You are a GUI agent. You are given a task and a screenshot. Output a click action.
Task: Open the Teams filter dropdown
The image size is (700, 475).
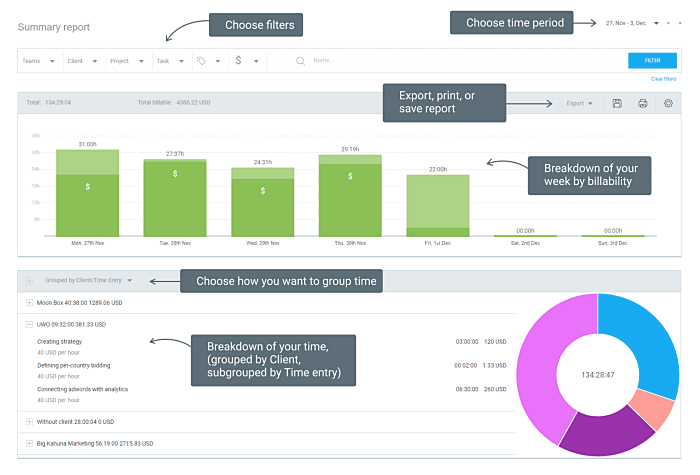38,61
